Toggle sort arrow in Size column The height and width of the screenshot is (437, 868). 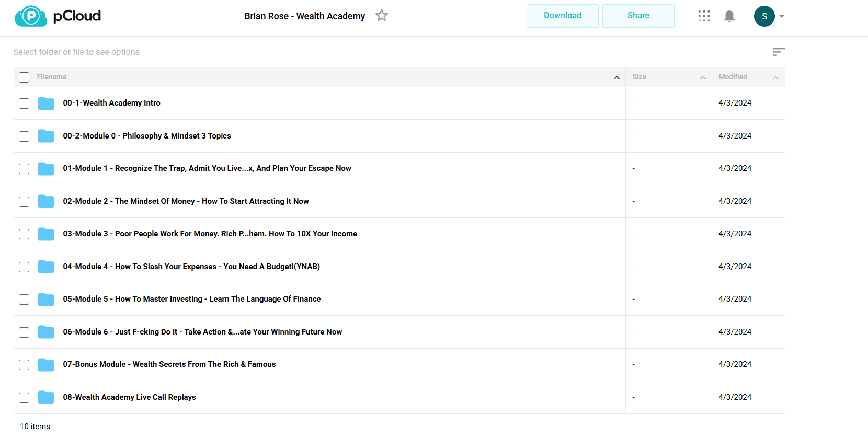703,77
